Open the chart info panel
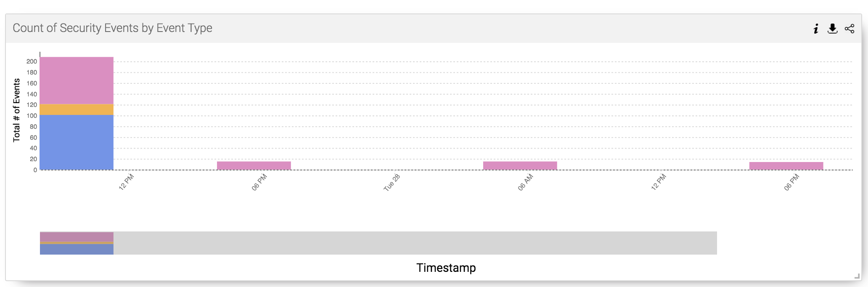The image size is (868, 287). [x=816, y=28]
